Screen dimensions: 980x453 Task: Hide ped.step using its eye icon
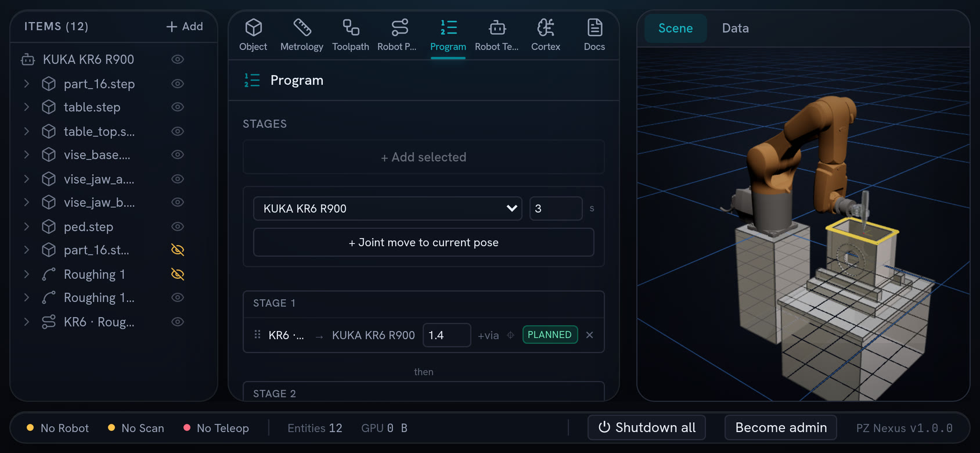tap(178, 227)
